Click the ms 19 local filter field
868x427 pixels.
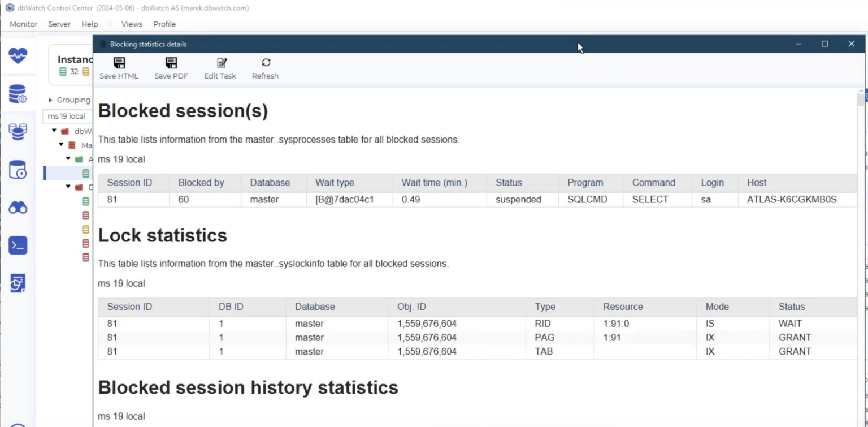tap(67, 116)
